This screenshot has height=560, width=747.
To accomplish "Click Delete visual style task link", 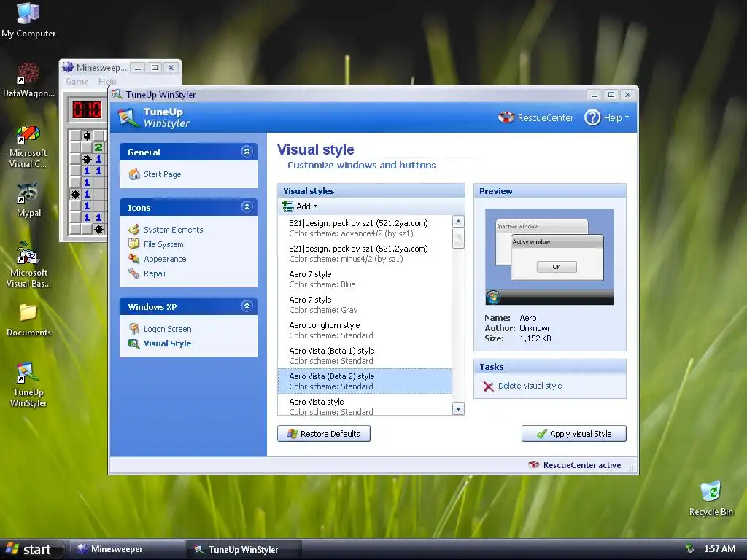I will click(x=530, y=386).
